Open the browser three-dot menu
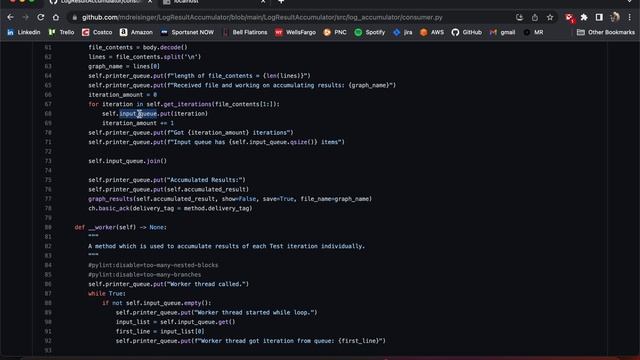640x360 pixels. point(629,17)
